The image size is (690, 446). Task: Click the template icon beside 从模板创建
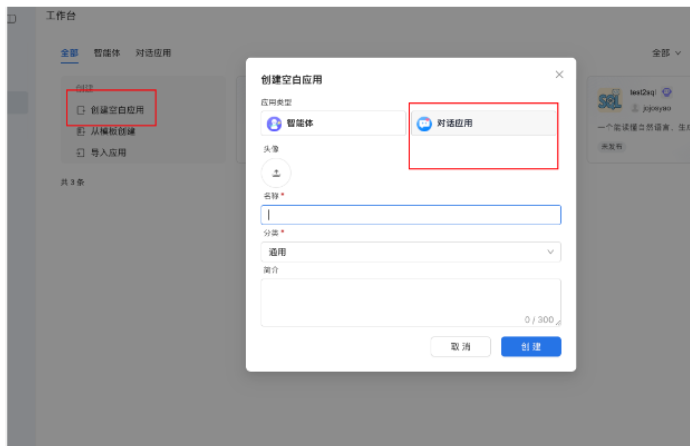pyautogui.click(x=81, y=132)
